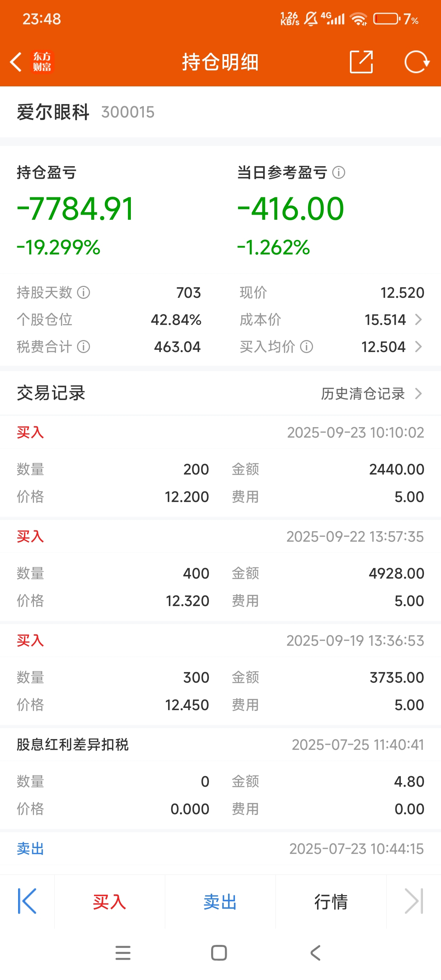Refresh the position details
The height and width of the screenshot is (980, 441).
coord(416,62)
